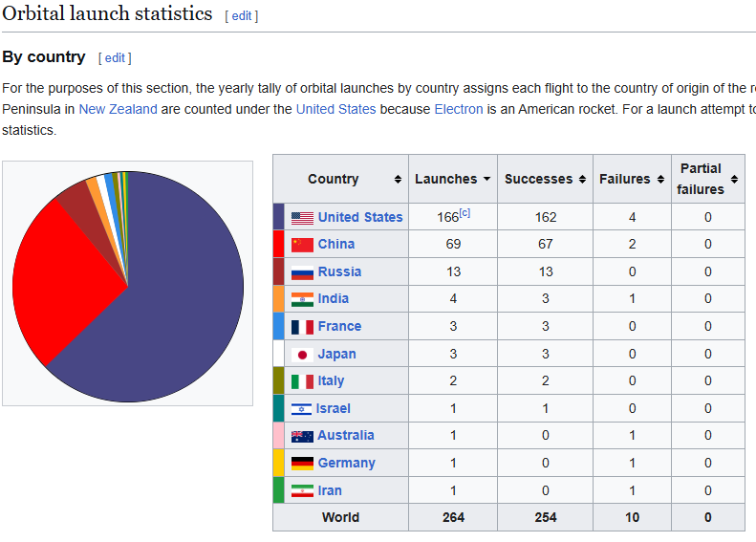Click the brown Russia color swatch
The image size is (756, 542).
click(279, 271)
